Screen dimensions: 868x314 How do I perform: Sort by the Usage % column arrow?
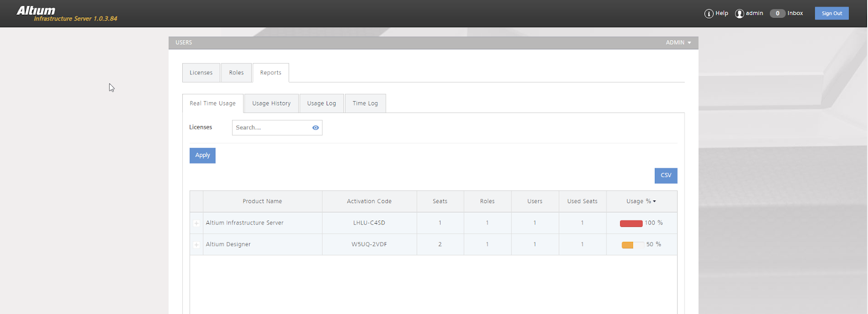pos(654,202)
